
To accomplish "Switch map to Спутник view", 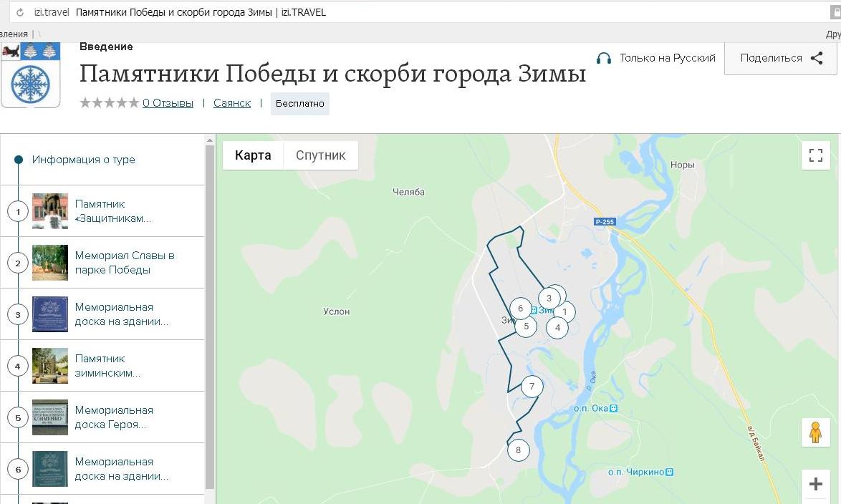I will point(320,155).
